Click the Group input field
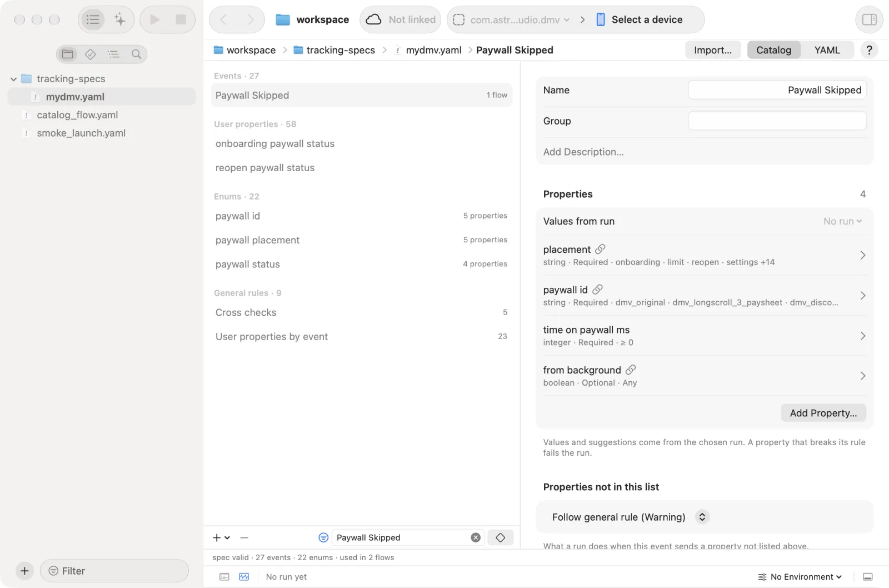This screenshot has width=889, height=588. [x=777, y=121]
